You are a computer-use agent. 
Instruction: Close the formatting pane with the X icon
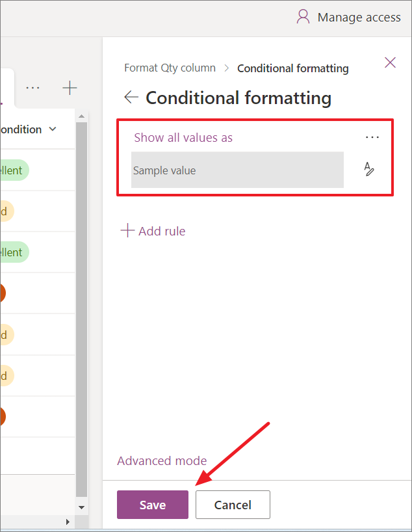point(390,62)
